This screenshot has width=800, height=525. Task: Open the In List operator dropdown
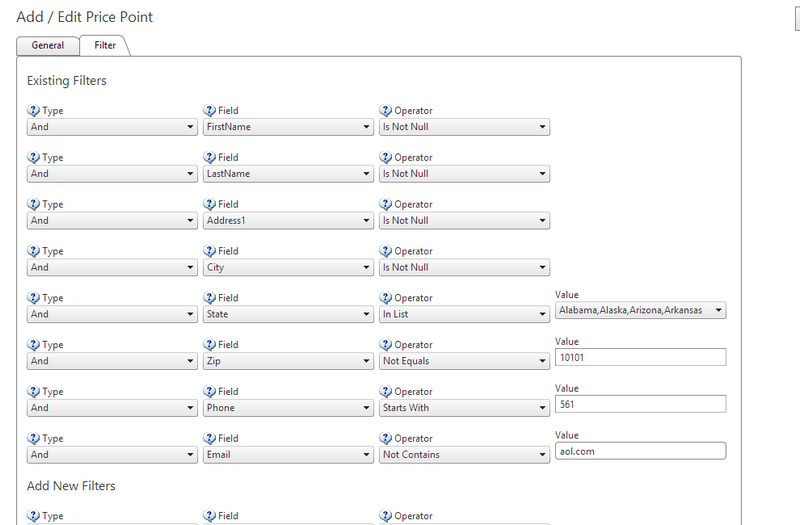[464, 314]
